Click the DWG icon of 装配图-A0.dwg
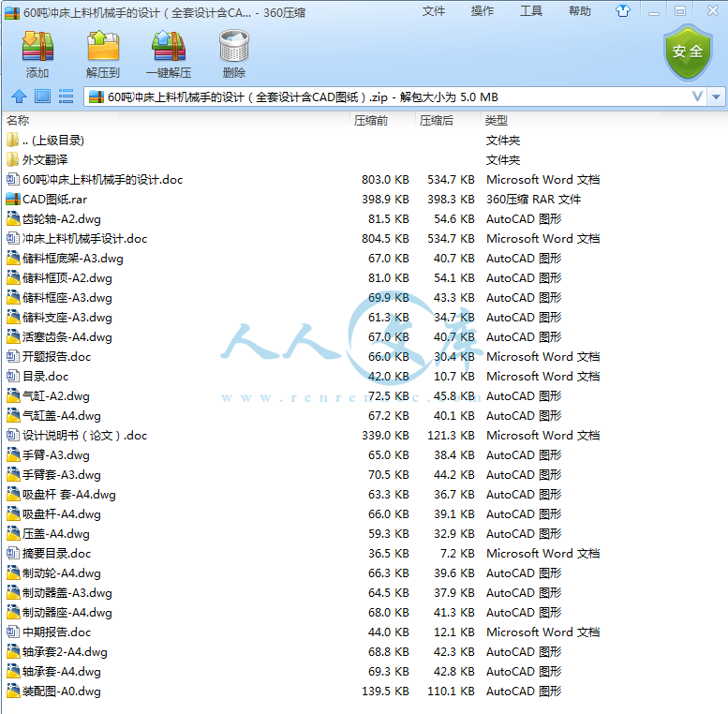The width and height of the screenshot is (728, 714). [x=13, y=692]
